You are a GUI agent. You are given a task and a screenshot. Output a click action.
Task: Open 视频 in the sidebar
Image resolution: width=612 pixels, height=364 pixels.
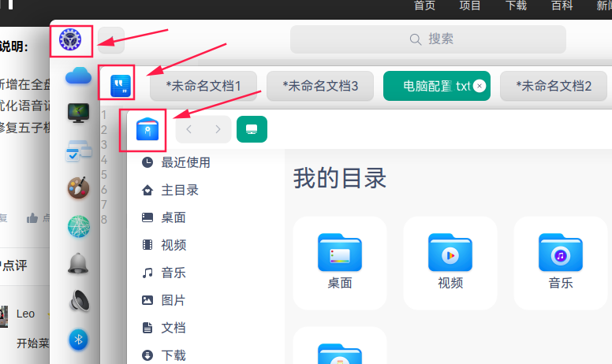163,245
